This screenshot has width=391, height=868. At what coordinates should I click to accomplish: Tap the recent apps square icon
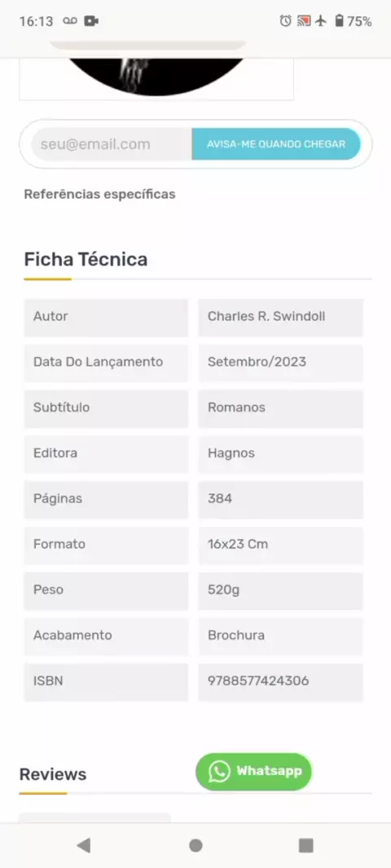[x=305, y=845]
